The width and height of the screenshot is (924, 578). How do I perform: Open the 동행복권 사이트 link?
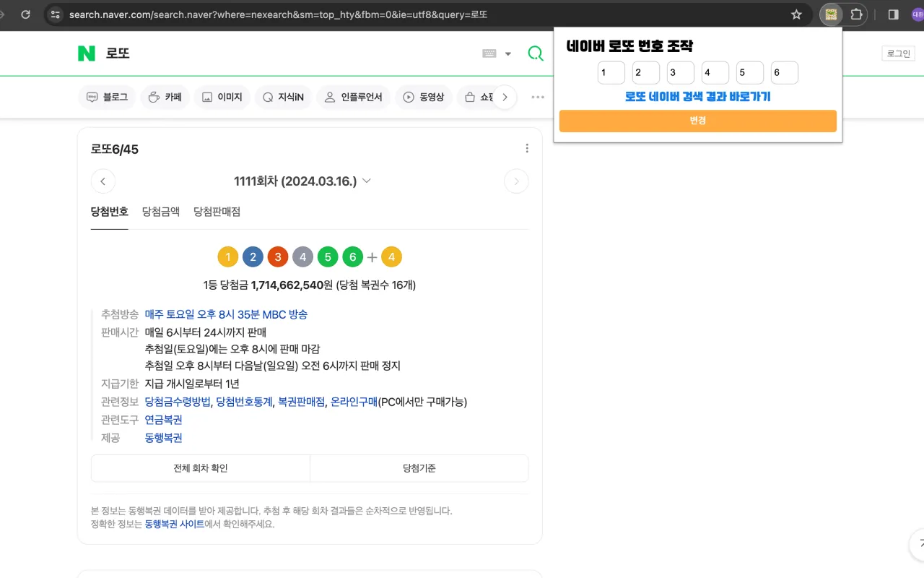(175, 524)
